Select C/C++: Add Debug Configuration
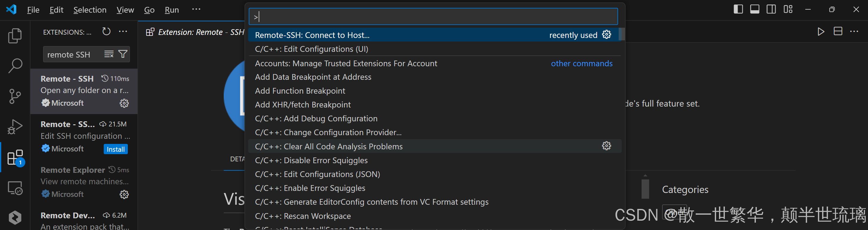 click(x=434, y=118)
